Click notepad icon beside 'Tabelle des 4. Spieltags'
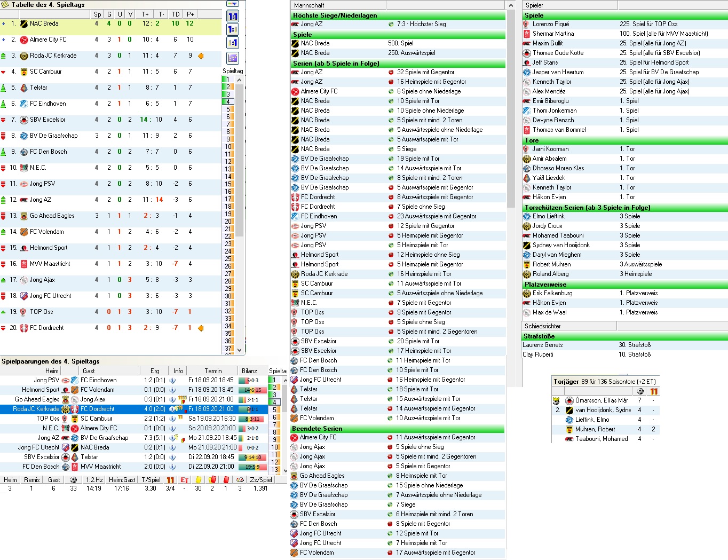The height and width of the screenshot is (560, 728). point(5,4)
